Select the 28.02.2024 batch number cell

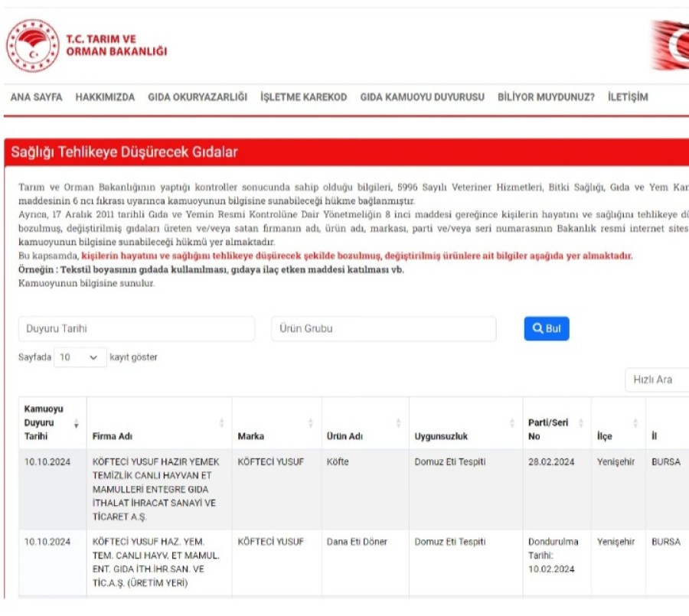pyautogui.click(x=551, y=461)
